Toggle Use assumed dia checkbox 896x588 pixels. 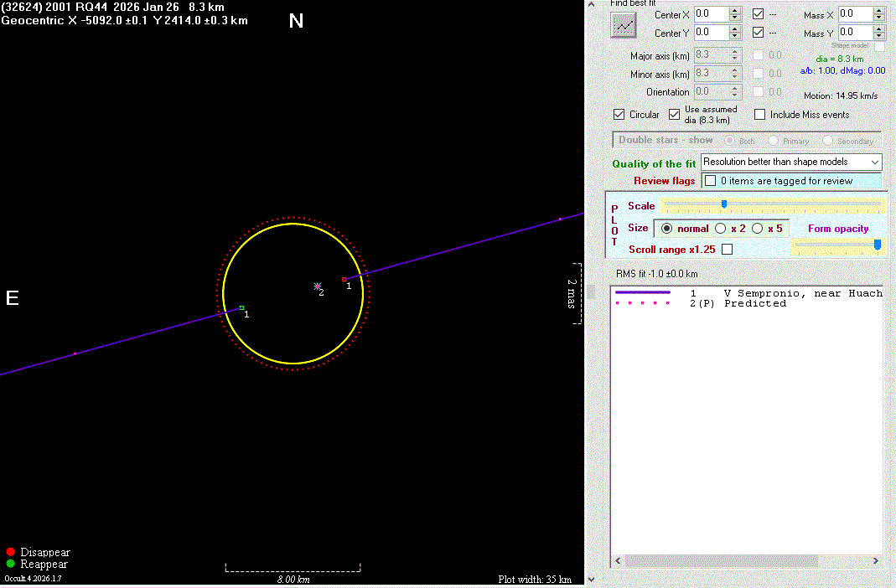pyautogui.click(x=675, y=115)
